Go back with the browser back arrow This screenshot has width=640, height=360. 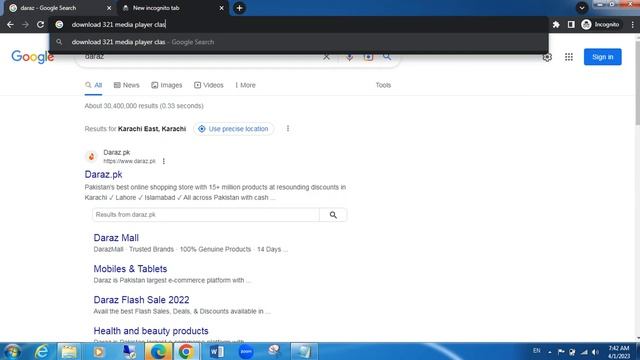10,24
